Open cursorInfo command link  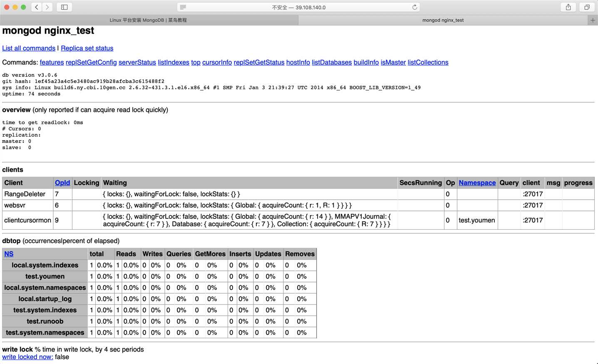tap(217, 62)
